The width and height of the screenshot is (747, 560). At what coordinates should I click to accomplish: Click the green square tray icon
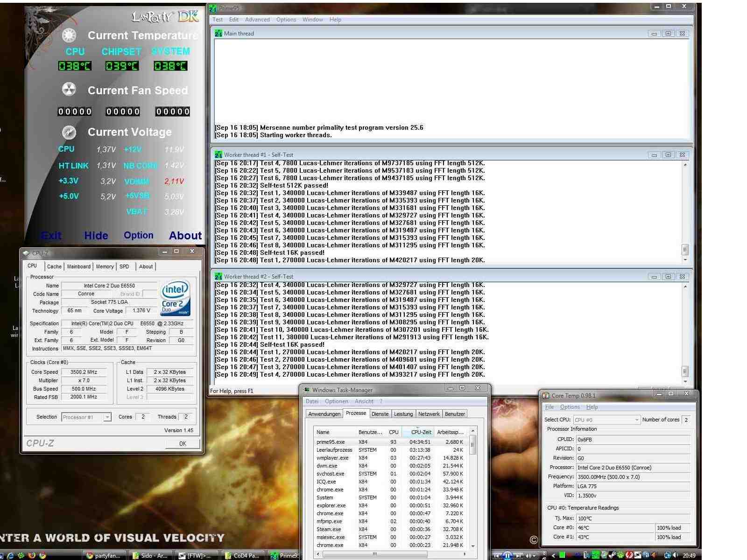[562, 555]
